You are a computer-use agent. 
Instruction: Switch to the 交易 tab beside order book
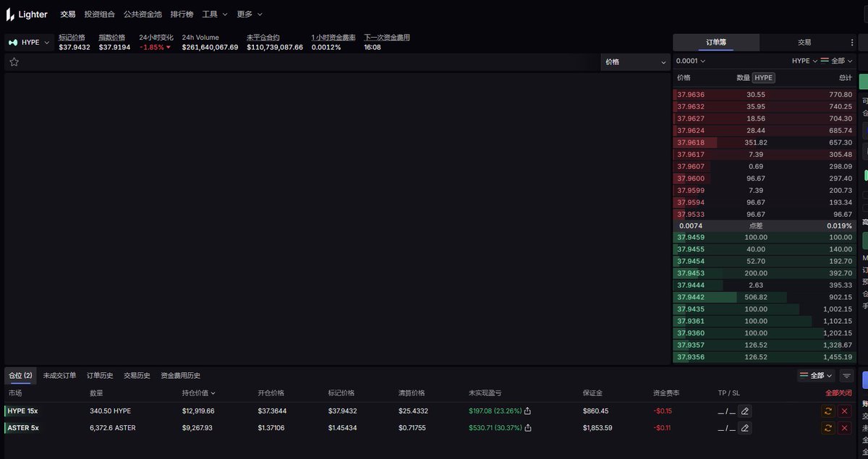coord(804,43)
